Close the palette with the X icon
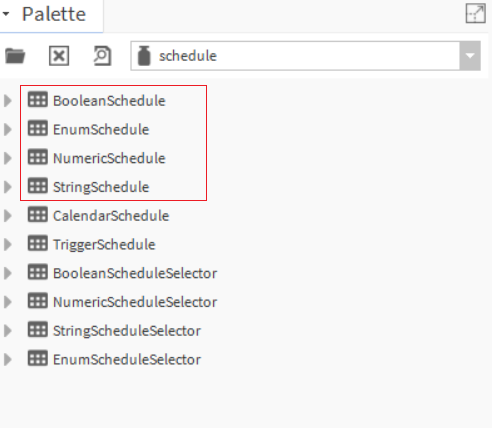493x428 pixels. point(59,56)
